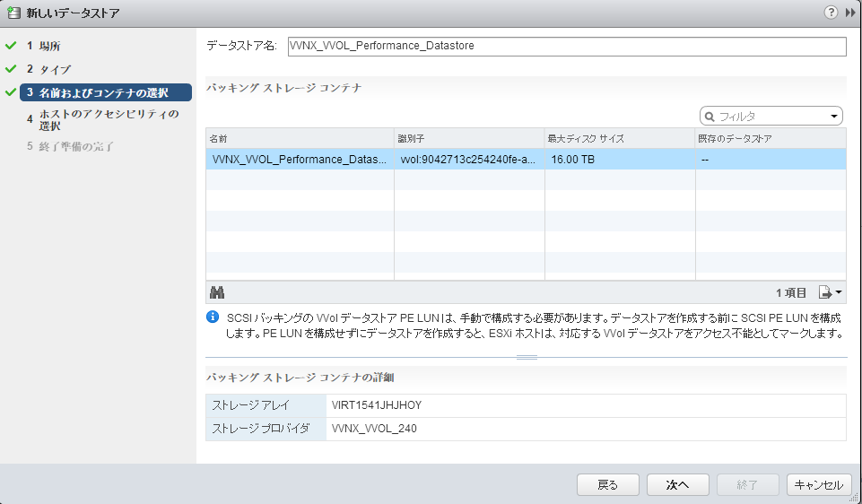Screen dimensions: 862x504
Task: Click the info icon beside SCSI notice
Action: 213,317
